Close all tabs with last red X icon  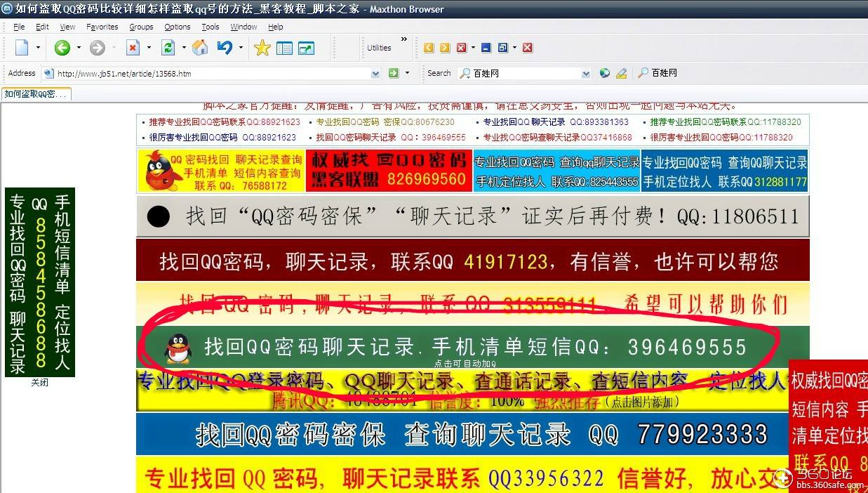coord(528,48)
